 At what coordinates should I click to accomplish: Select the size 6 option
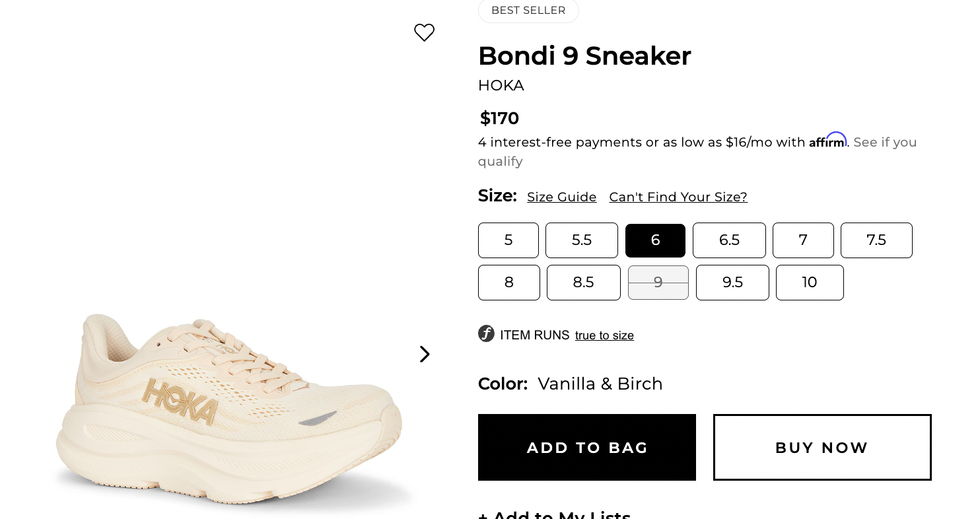coord(655,240)
